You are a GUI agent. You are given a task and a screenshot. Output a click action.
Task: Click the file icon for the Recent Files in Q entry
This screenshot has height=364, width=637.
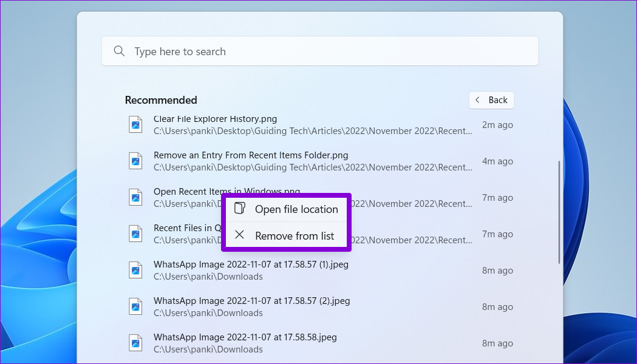[135, 234]
